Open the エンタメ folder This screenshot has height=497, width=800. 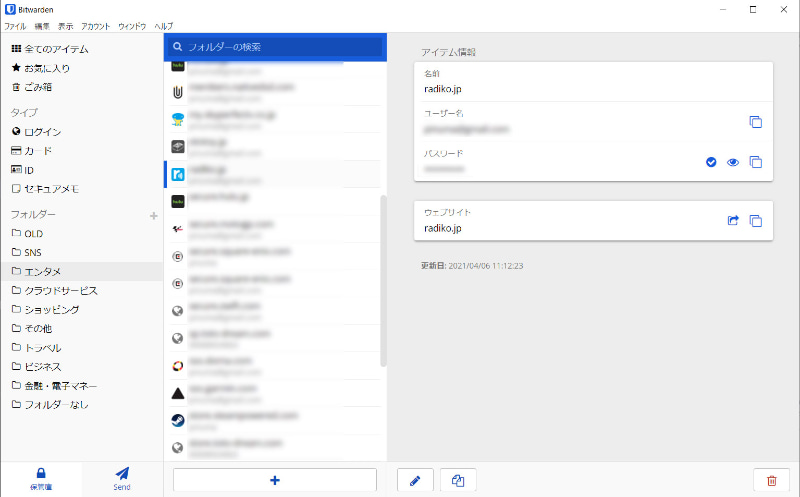(x=82, y=271)
